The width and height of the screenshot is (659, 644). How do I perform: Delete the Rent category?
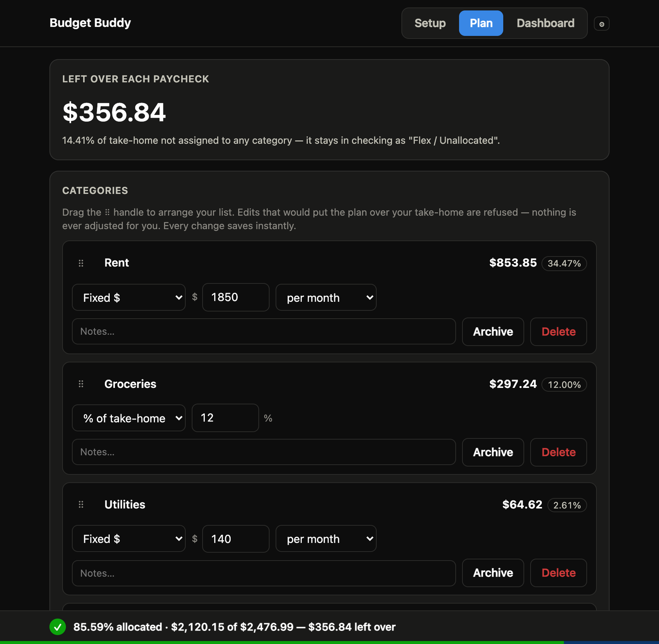(x=559, y=332)
